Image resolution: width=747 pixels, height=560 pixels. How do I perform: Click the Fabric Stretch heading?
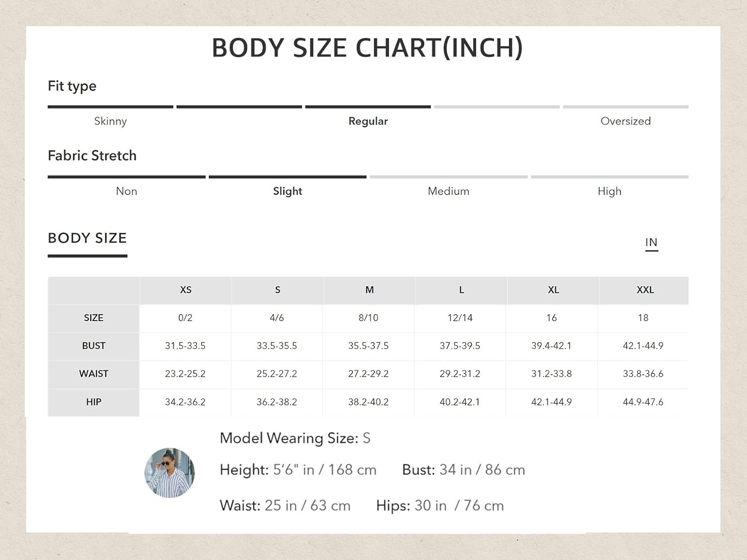tap(92, 156)
